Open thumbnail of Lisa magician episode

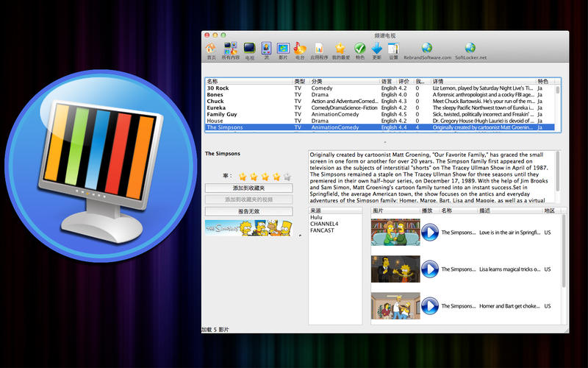pyautogui.click(x=395, y=269)
